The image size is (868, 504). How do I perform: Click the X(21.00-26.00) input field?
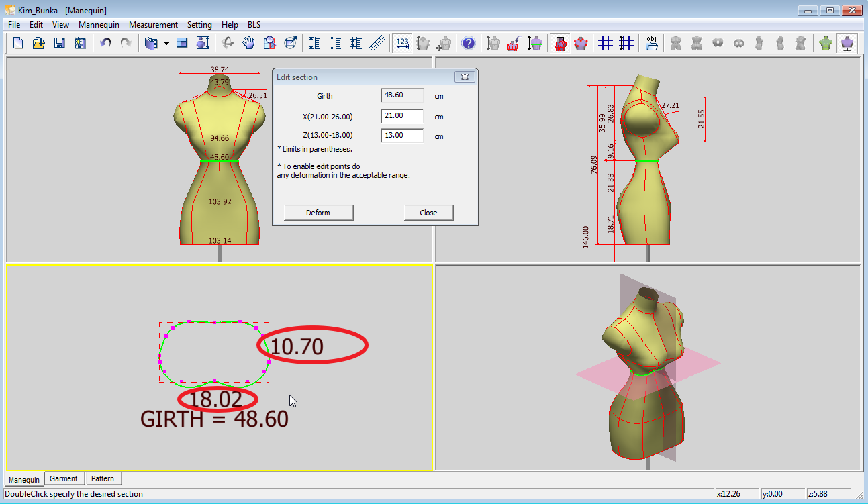(402, 116)
